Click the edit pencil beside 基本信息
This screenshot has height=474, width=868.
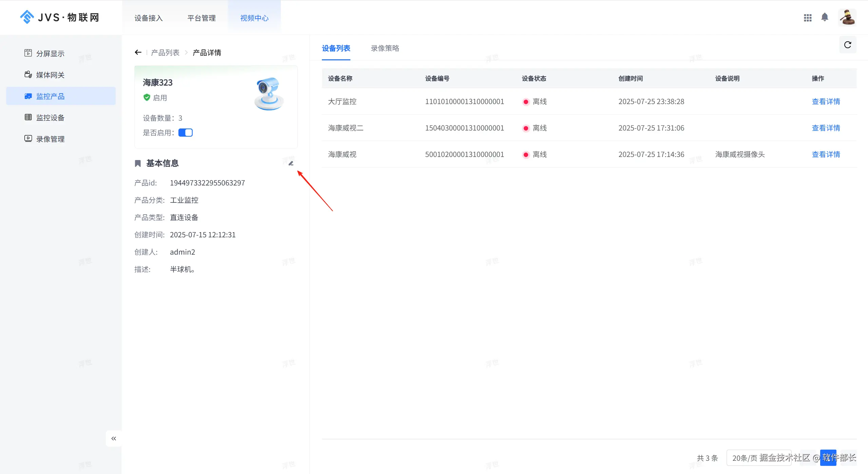(x=291, y=163)
